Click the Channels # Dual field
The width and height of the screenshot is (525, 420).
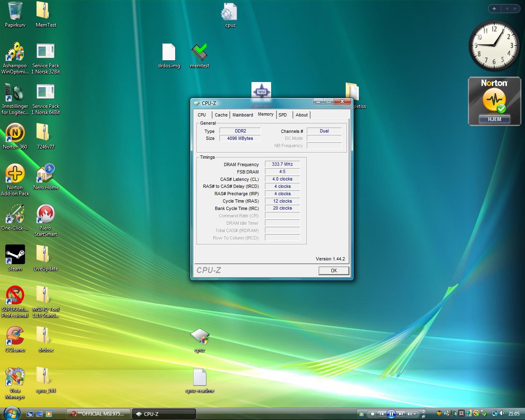(324, 131)
